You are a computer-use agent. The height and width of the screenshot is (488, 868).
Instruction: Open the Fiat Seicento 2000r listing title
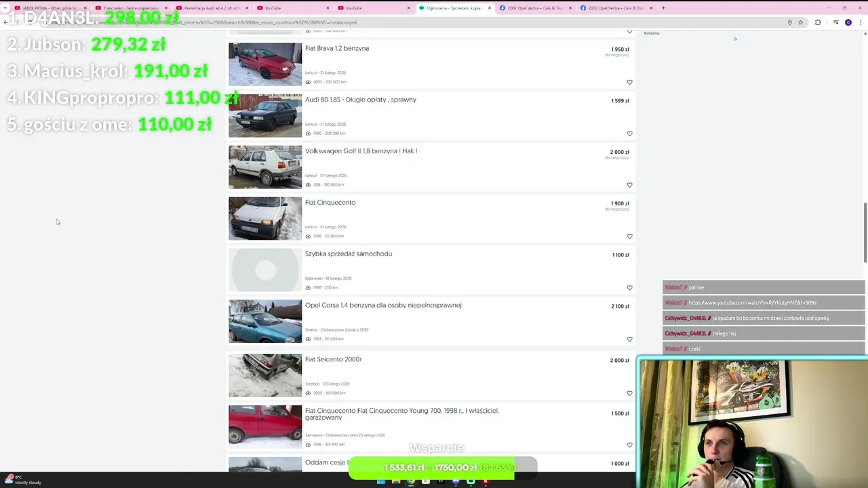coord(333,359)
